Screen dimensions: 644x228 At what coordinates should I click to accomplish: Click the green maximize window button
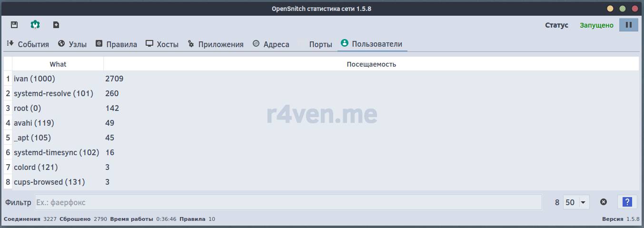(x=622, y=9)
